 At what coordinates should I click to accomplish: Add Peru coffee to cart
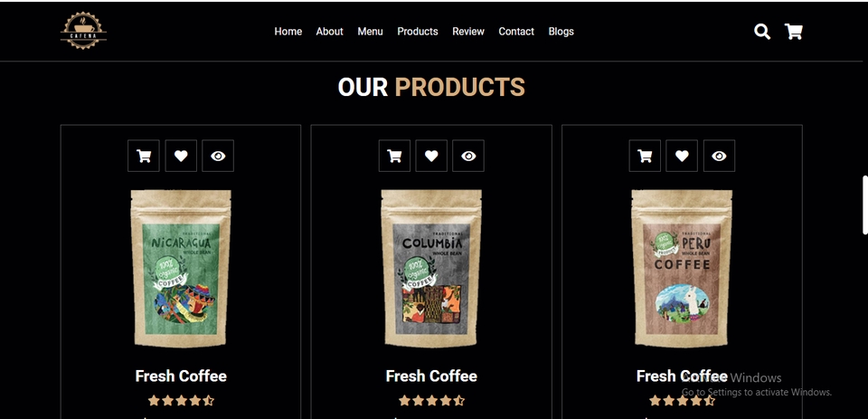pos(645,156)
